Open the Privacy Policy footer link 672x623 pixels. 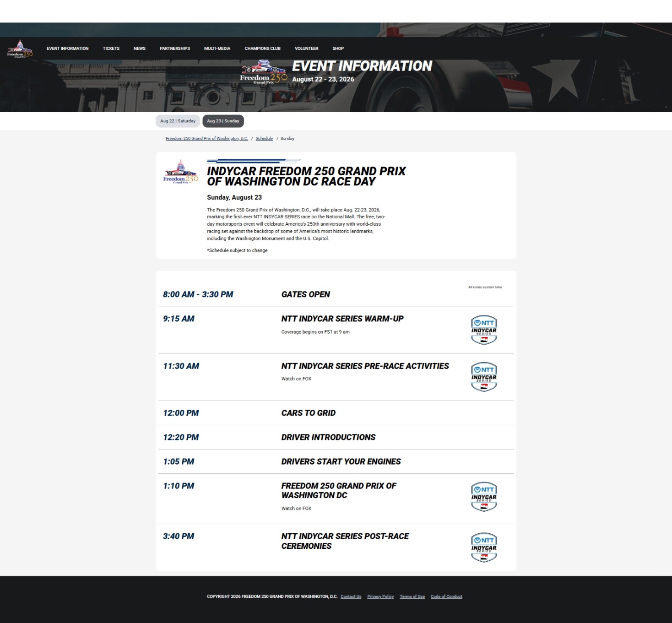[380, 596]
